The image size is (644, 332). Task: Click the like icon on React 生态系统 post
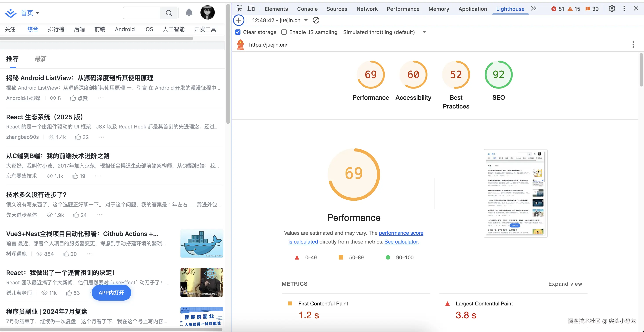click(78, 137)
